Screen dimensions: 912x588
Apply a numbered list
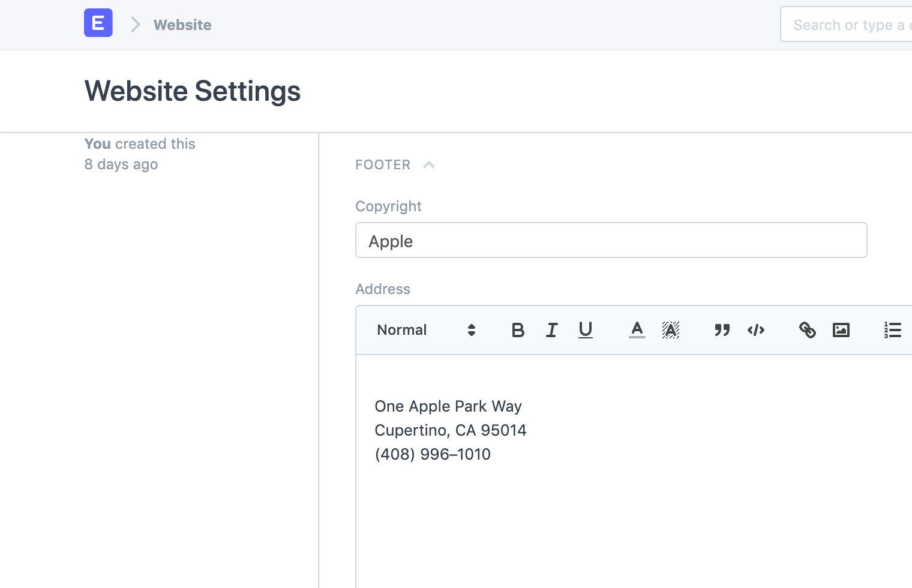(x=892, y=329)
